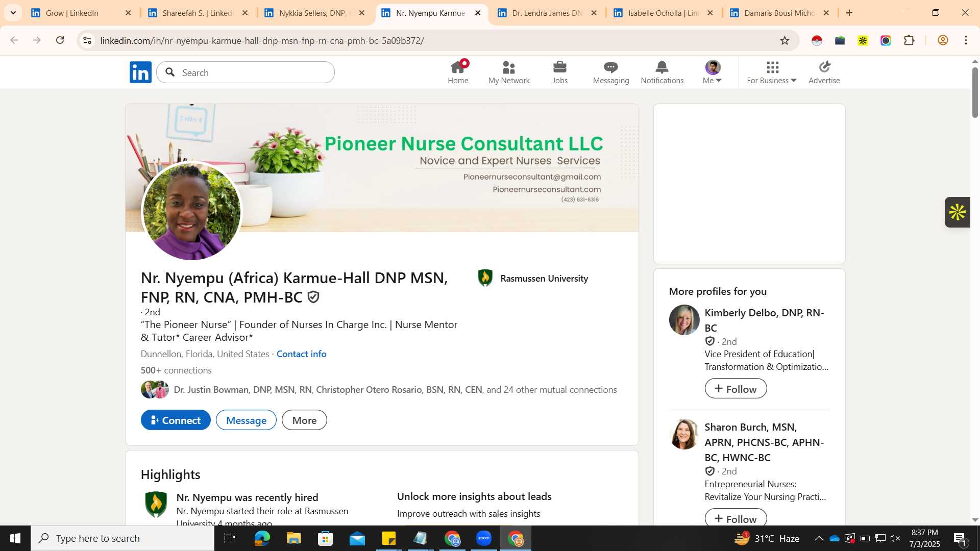Open the tab search dropdown arrow
The image size is (980, 551).
(x=13, y=13)
